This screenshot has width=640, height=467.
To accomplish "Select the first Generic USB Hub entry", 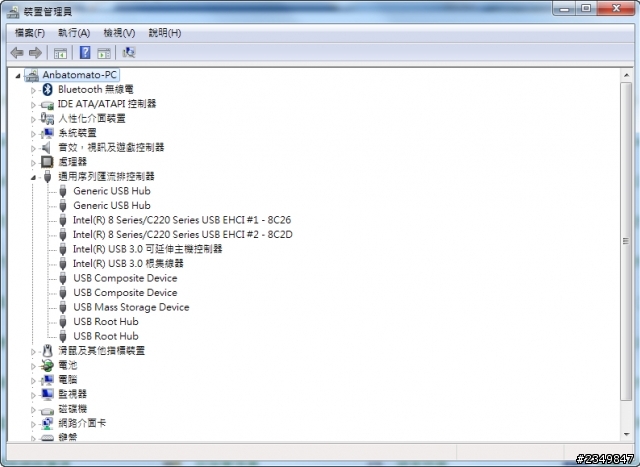I will click(112, 191).
